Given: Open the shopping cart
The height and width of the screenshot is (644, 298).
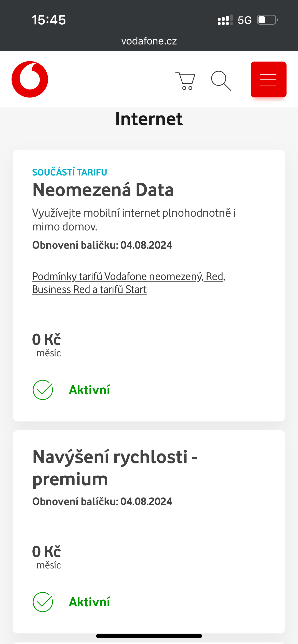Looking at the screenshot, I should click(x=185, y=81).
